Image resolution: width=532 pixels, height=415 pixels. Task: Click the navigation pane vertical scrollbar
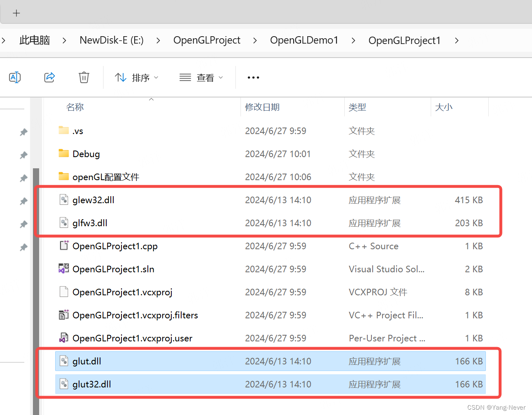tap(36, 291)
